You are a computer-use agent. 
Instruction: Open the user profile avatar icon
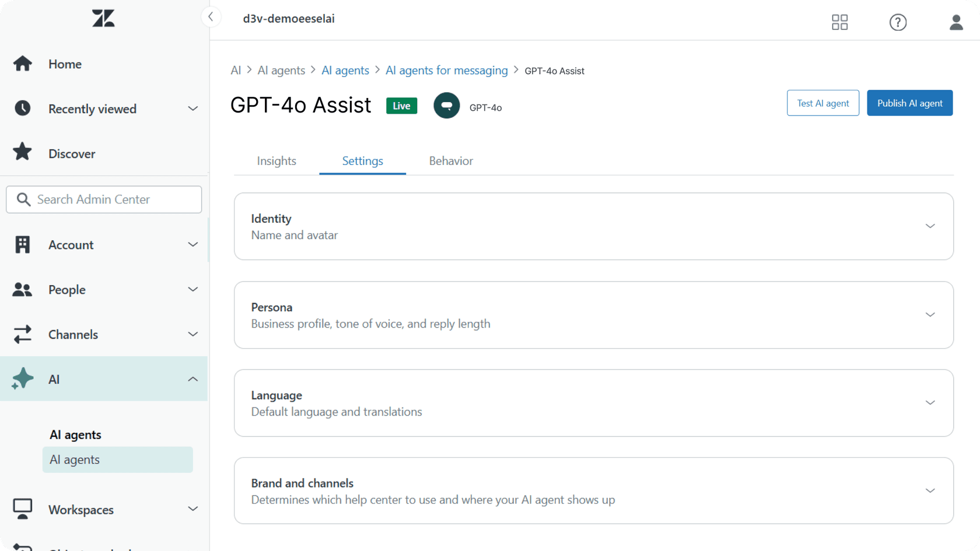[956, 22]
